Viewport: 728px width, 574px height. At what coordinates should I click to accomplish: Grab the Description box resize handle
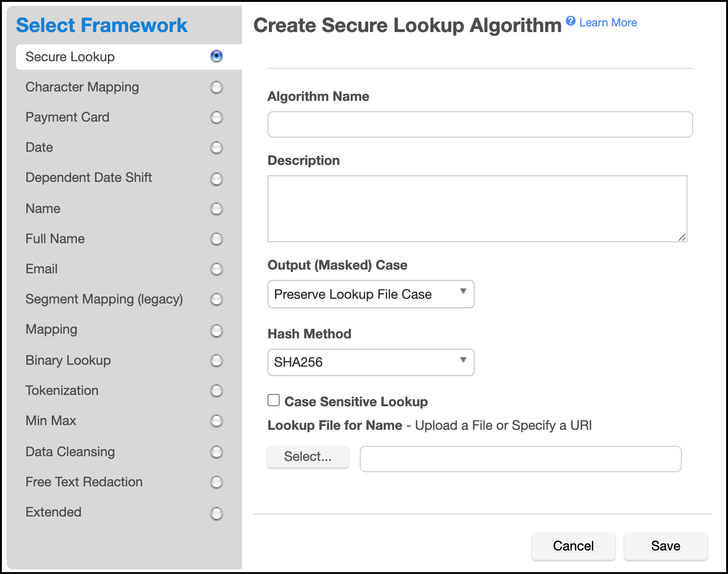pyautogui.click(x=682, y=238)
